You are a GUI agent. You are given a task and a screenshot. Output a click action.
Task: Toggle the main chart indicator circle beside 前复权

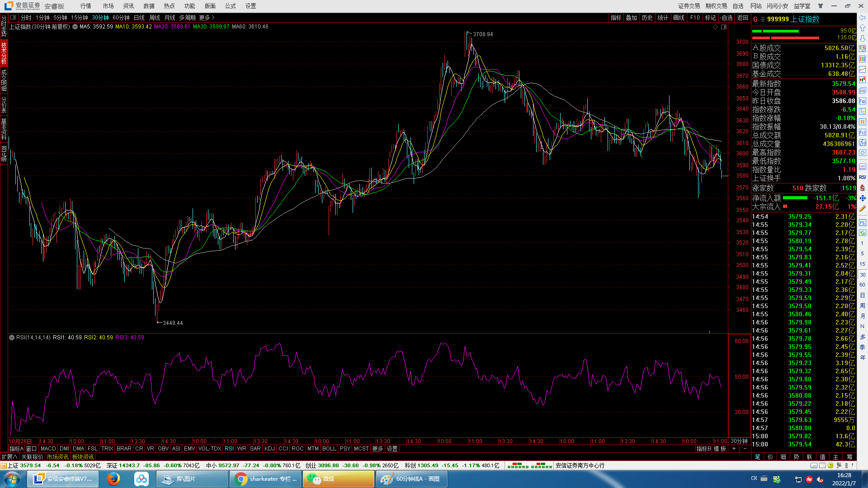pos(75,27)
